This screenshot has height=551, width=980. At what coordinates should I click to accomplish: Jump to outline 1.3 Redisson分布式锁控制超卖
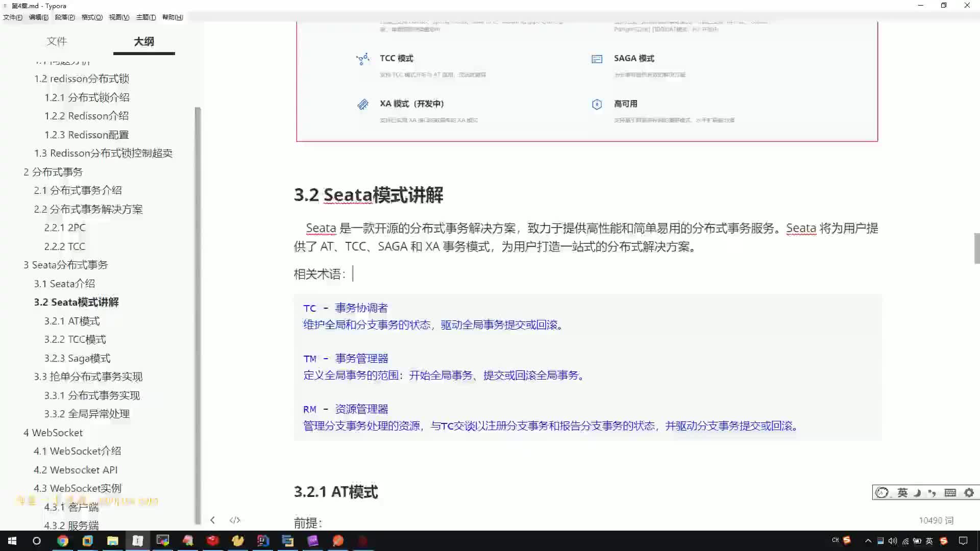pyautogui.click(x=103, y=153)
